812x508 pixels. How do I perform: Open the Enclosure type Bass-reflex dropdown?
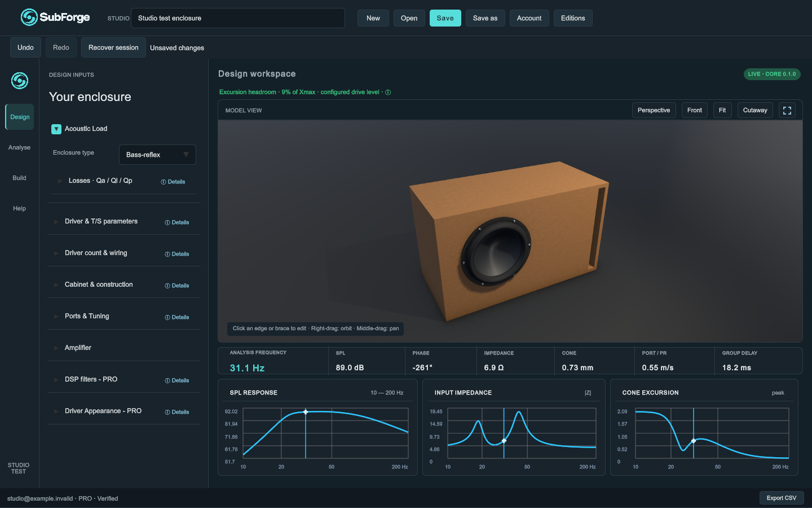click(x=157, y=155)
